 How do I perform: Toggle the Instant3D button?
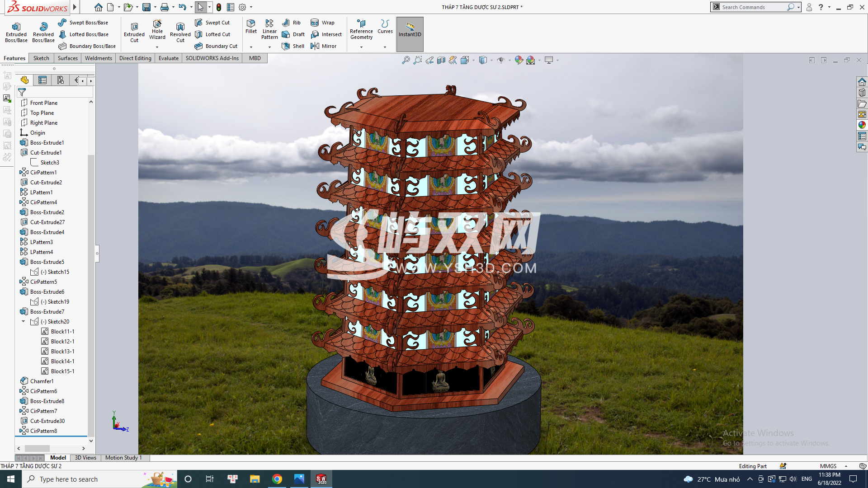(410, 30)
